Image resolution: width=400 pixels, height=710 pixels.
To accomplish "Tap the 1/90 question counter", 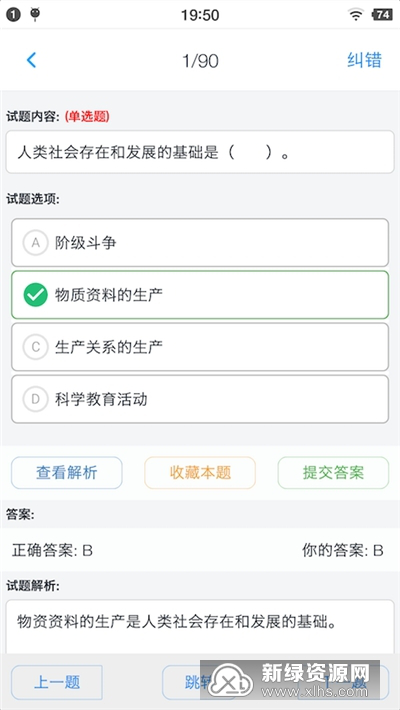I will [x=200, y=61].
